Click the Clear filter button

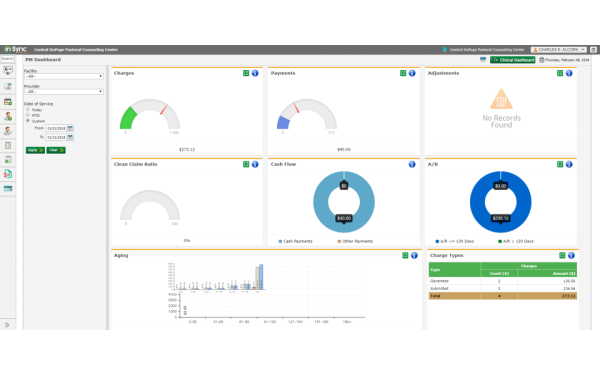click(x=56, y=150)
